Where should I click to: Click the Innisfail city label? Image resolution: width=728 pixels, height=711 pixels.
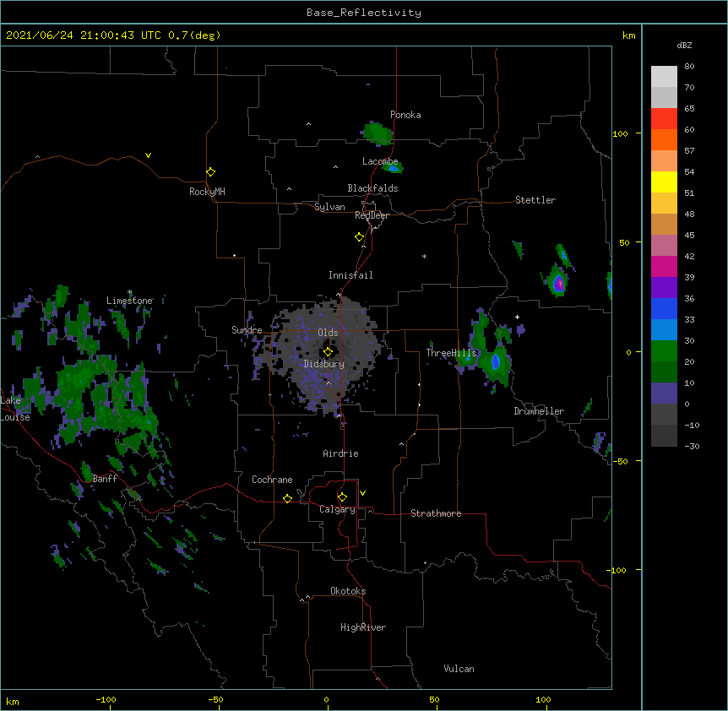pos(350,275)
